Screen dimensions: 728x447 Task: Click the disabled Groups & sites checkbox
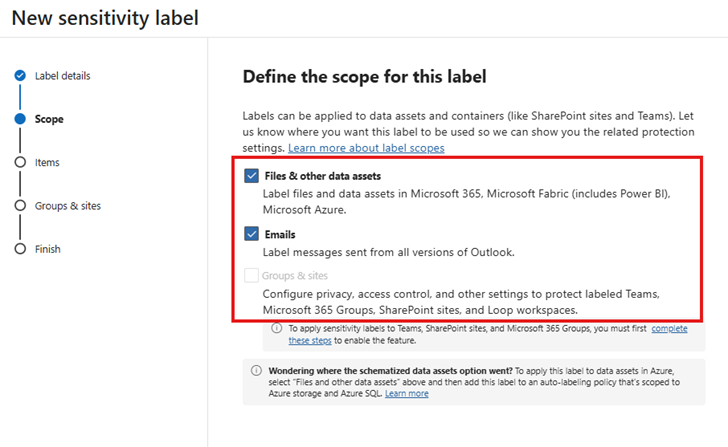(x=251, y=275)
